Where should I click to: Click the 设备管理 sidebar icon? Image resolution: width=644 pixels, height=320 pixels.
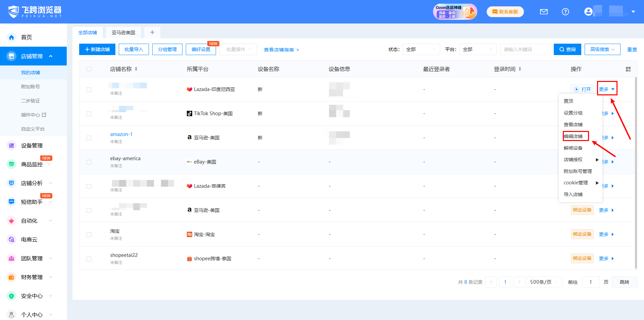pos(11,145)
